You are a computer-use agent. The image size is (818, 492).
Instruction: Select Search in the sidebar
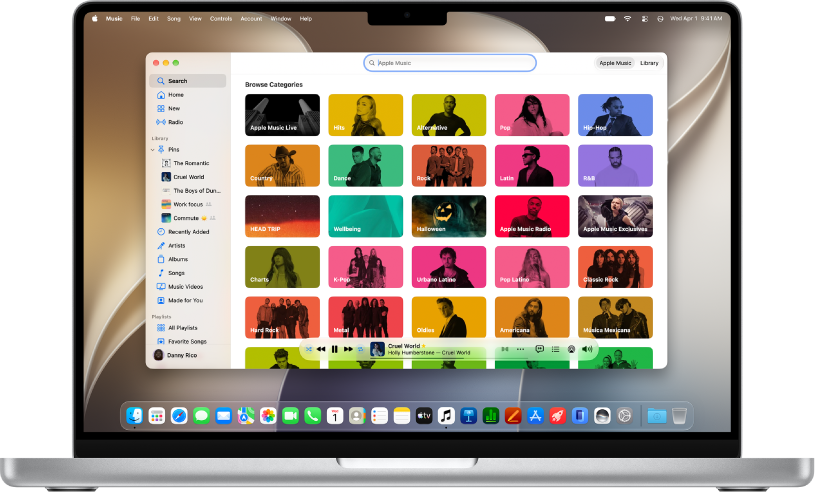click(x=188, y=81)
